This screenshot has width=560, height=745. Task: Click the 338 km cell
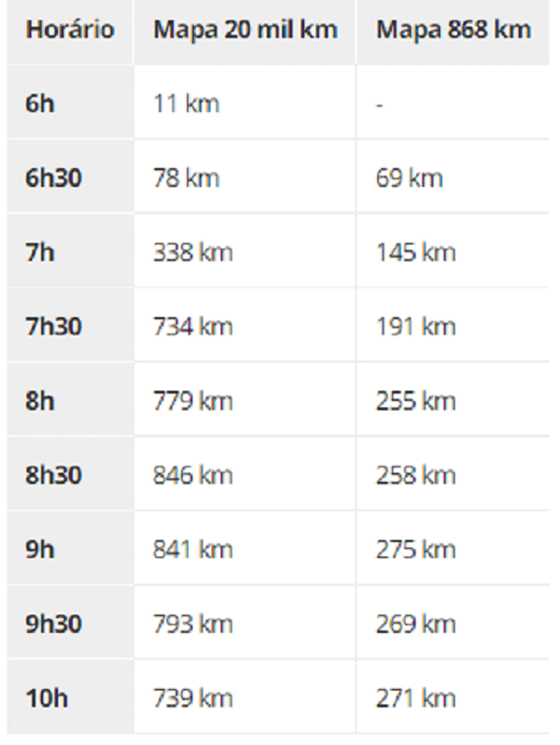[193, 252]
